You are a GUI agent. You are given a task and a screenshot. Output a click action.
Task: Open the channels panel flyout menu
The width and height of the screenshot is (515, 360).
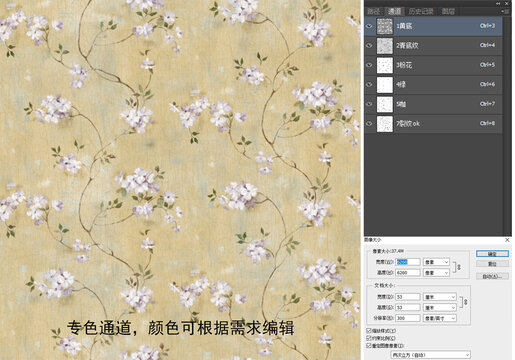505,11
